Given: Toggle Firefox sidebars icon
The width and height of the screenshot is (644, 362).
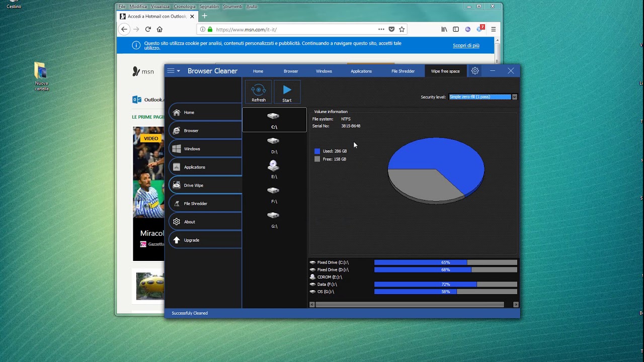Looking at the screenshot, I should point(456,29).
